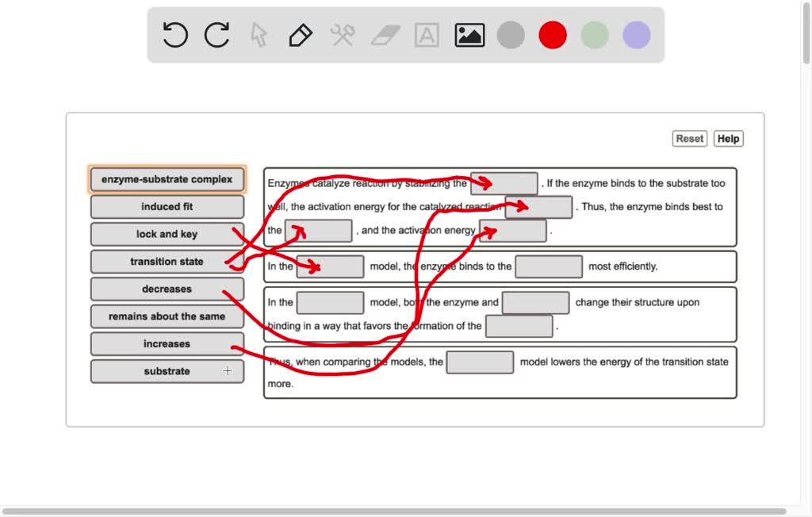The width and height of the screenshot is (812, 517).
Task: Click the blank before "model lowers the energy"
Action: pos(480,362)
